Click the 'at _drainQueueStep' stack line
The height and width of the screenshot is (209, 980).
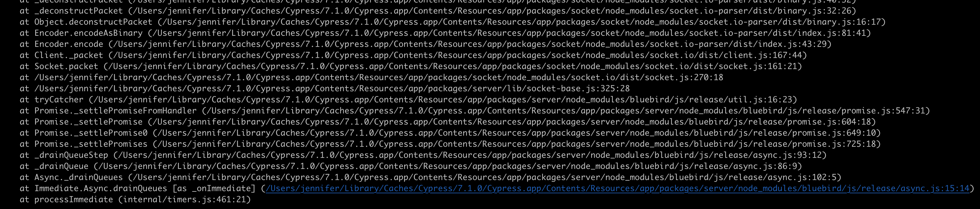click(423, 155)
